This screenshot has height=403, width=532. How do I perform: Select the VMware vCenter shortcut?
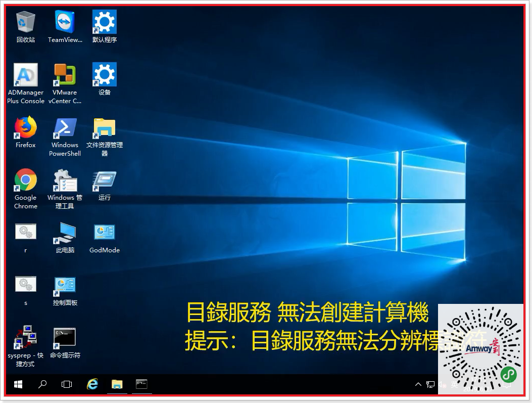coord(65,83)
